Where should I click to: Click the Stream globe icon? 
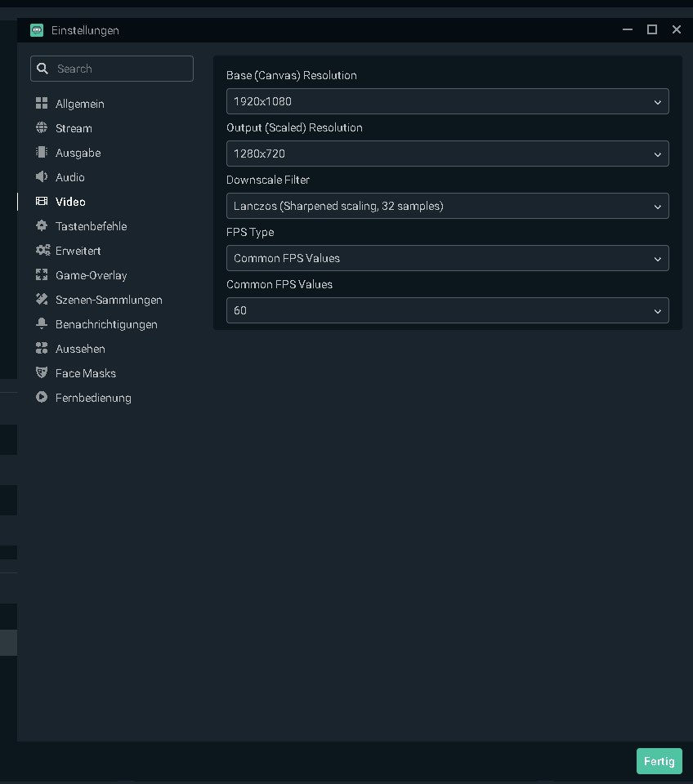click(42, 128)
